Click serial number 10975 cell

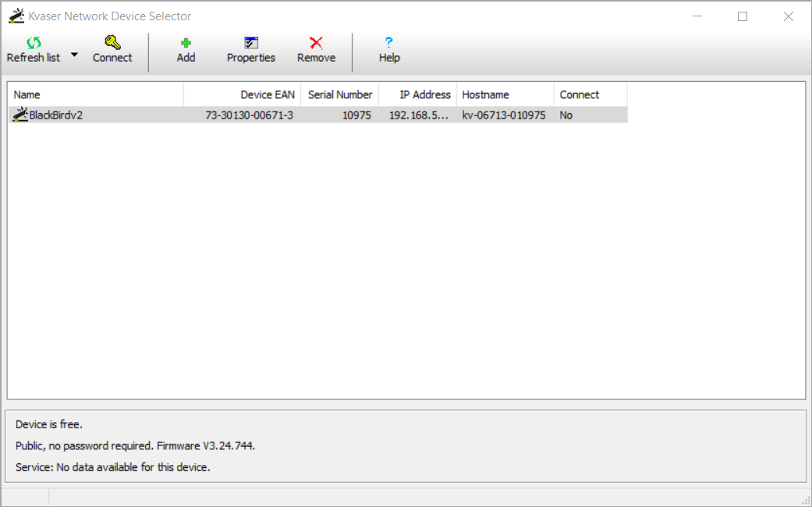356,115
